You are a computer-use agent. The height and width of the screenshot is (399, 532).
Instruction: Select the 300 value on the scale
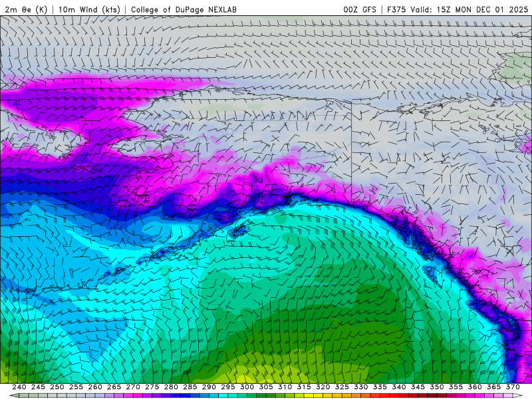click(247, 387)
